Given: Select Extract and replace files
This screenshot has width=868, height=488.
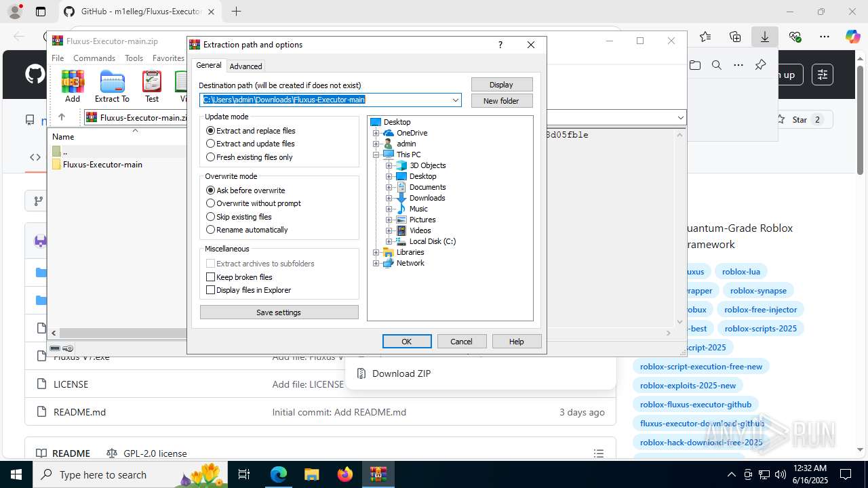Looking at the screenshot, I should tap(251, 131).
